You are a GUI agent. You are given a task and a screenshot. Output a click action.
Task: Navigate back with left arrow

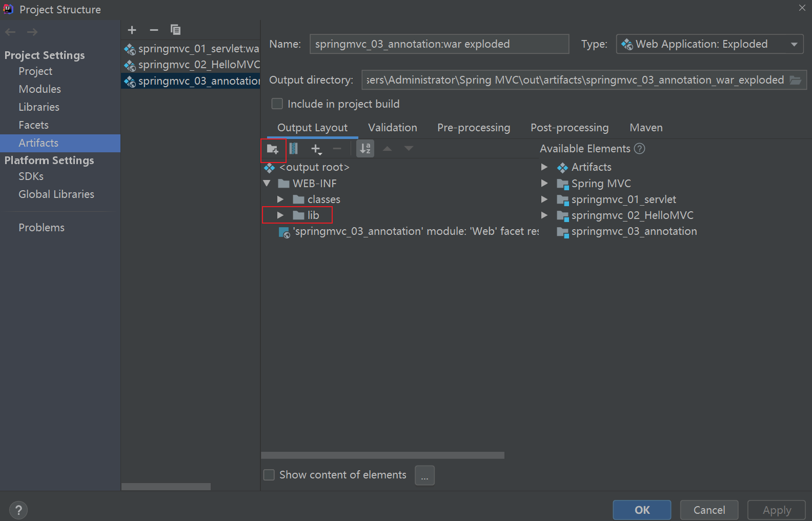click(x=10, y=32)
